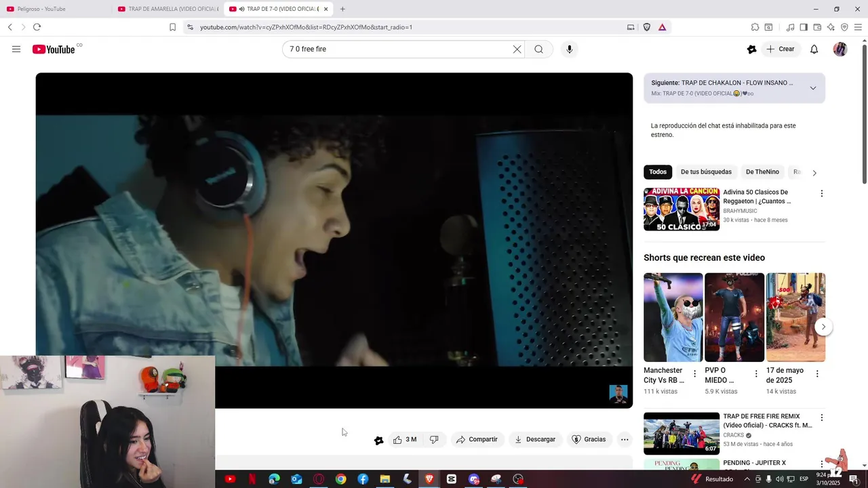Open browser main menu
The width and height of the screenshot is (868, 488).
859,27
